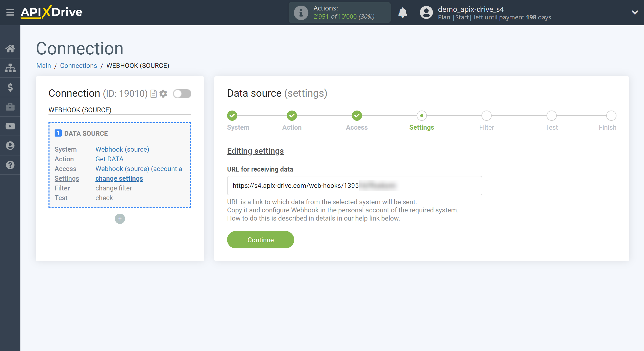Click the check test text

tap(104, 198)
